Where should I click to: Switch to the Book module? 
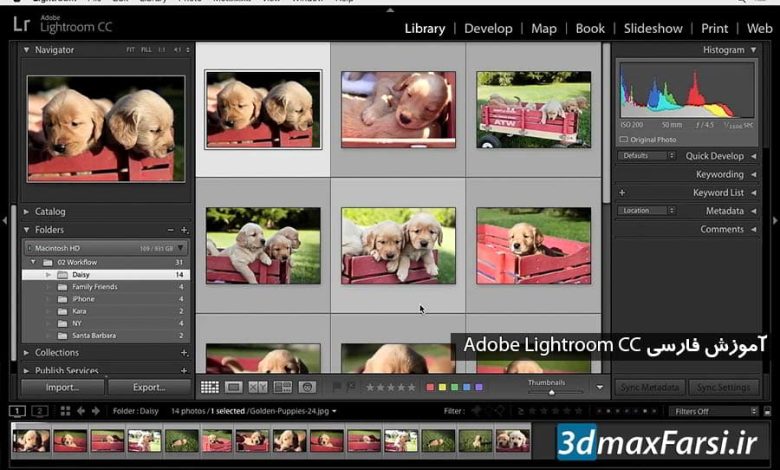(590, 28)
